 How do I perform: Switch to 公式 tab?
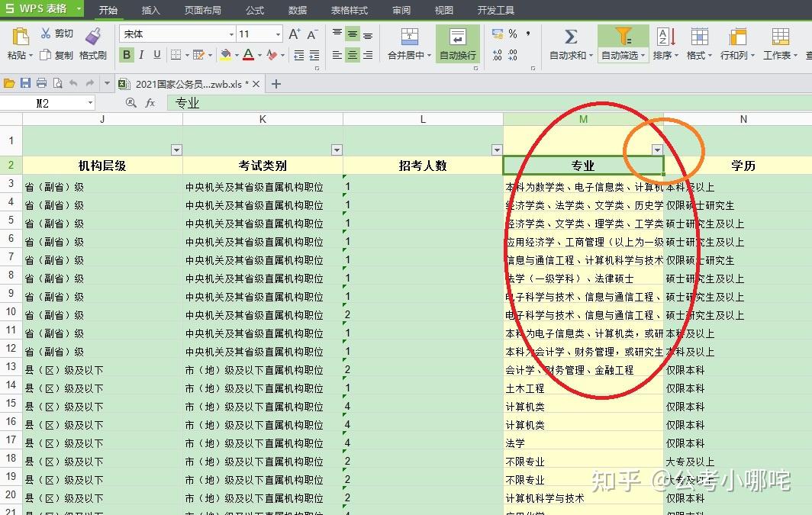coord(255,10)
